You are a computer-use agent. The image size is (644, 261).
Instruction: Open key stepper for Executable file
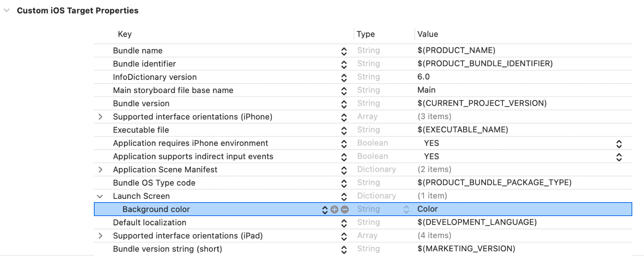[x=344, y=130]
